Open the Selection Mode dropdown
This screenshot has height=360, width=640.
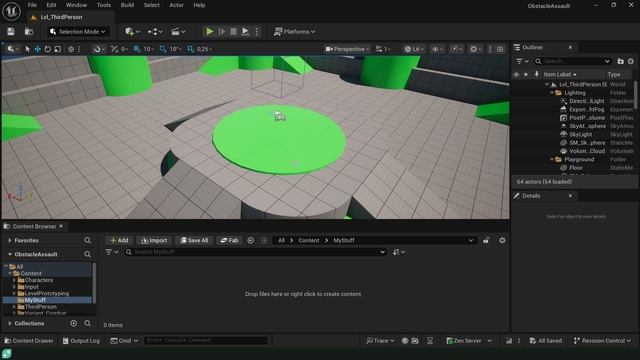pos(78,31)
